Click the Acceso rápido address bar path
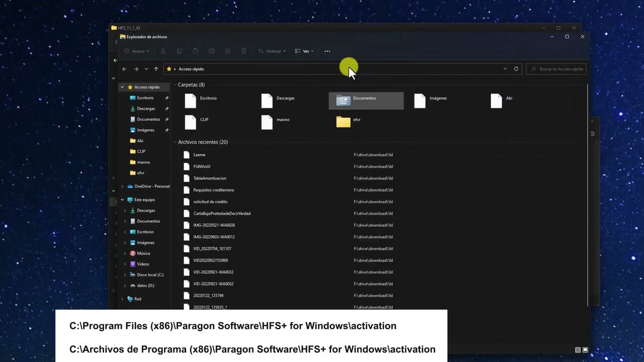The height and width of the screenshot is (362, 644). click(x=191, y=69)
